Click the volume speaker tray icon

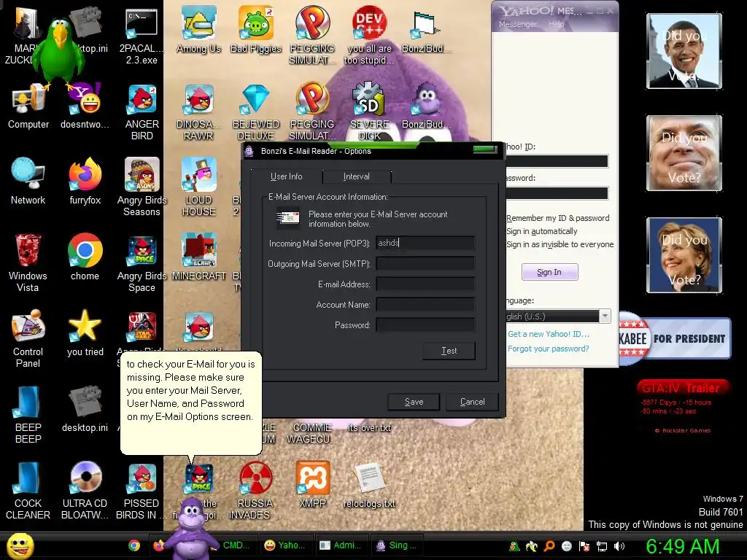pos(619,546)
